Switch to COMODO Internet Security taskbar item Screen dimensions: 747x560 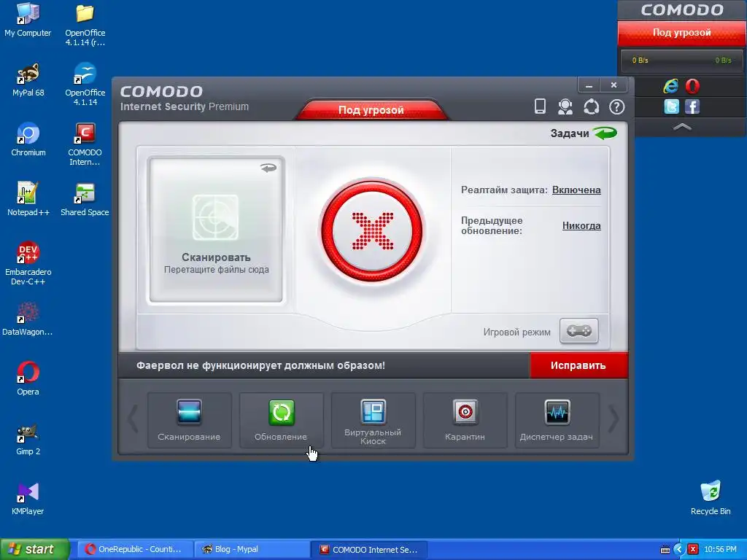(369, 550)
